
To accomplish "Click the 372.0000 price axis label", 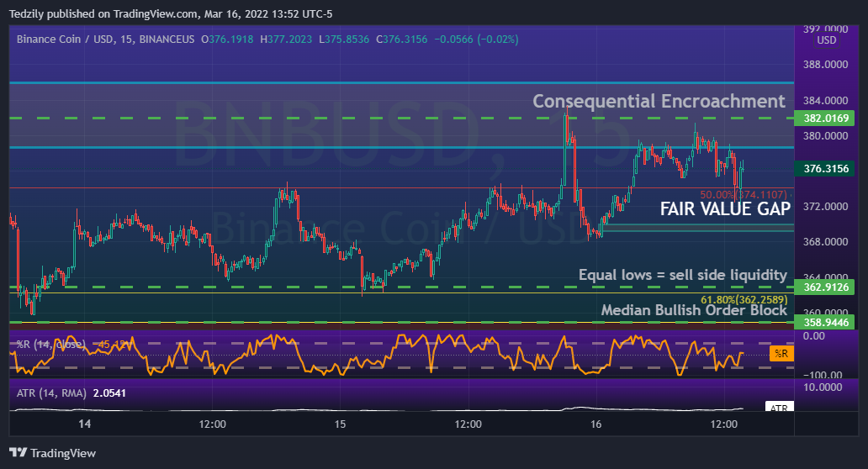I will pyautogui.click(x=825, y=206).
